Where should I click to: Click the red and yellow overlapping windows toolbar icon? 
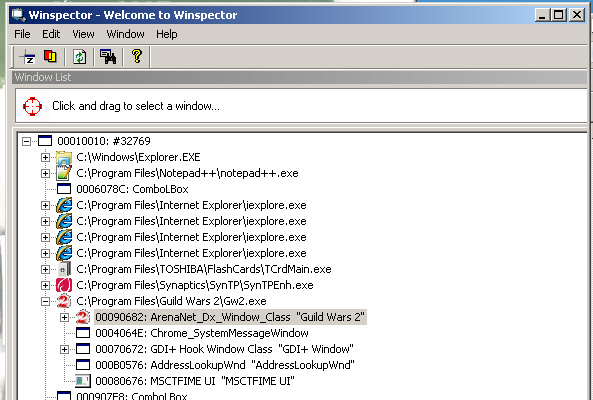pos(50,57)
